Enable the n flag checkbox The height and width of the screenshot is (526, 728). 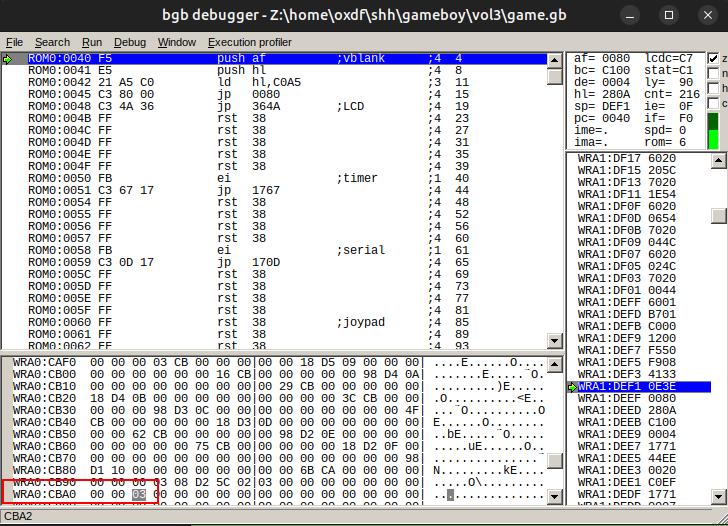(713, 74)
